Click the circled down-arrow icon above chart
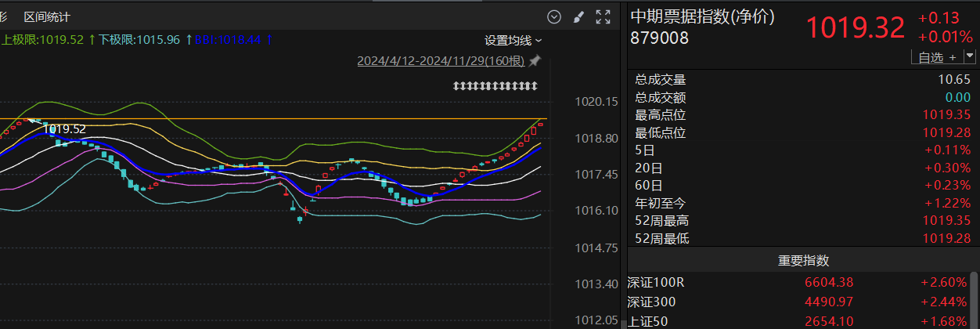 click(x=554, y=16)
